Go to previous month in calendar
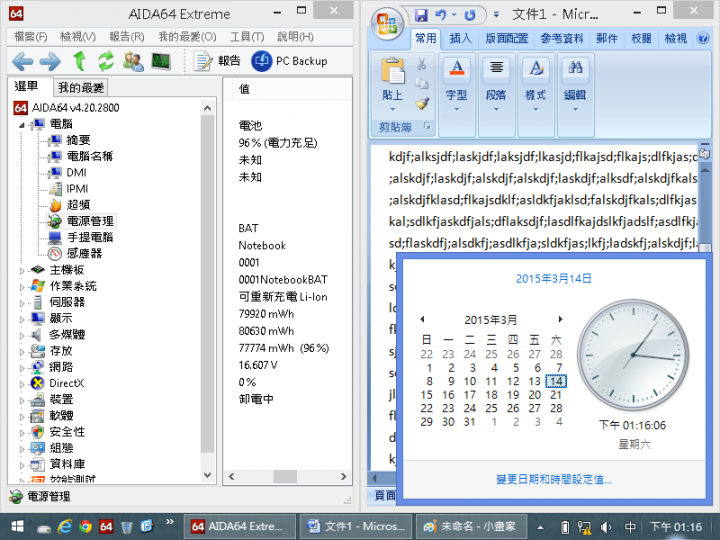The width and height of the screenshot is (720, 540). tap(422, 319)
